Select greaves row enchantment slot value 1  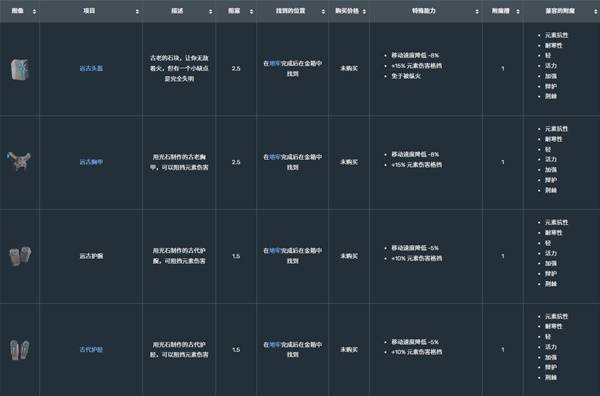503,350
